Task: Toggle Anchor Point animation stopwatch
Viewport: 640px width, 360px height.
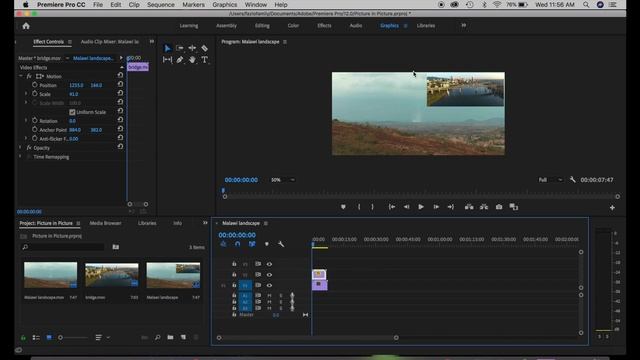Action: pos(35,130)
